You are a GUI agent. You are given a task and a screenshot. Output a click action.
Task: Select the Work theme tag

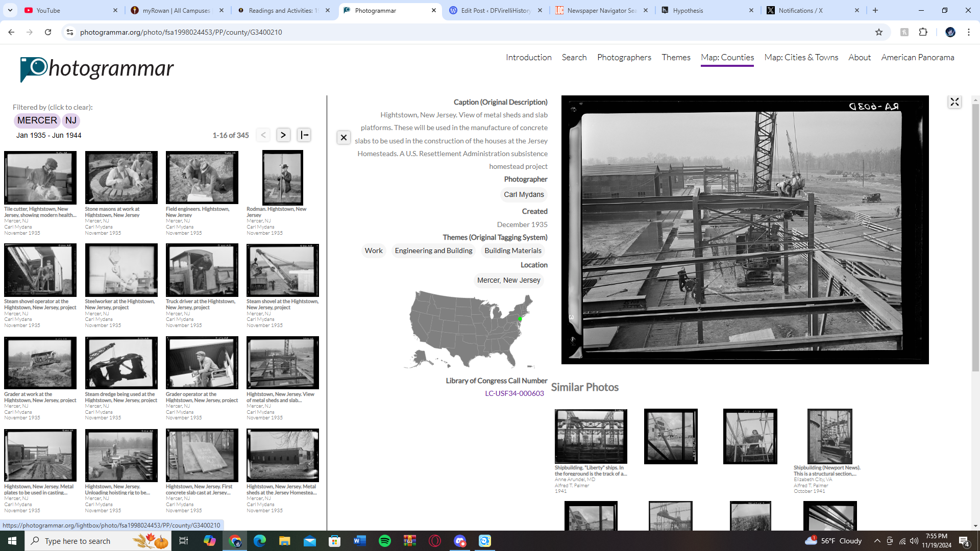tap(374, 251)
